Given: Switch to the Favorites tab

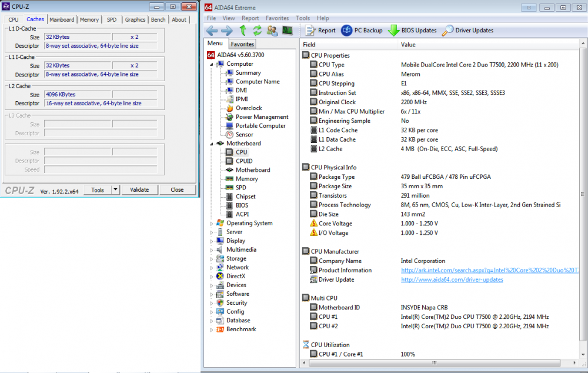Looking at the screenshot, I should click(242, 44).
